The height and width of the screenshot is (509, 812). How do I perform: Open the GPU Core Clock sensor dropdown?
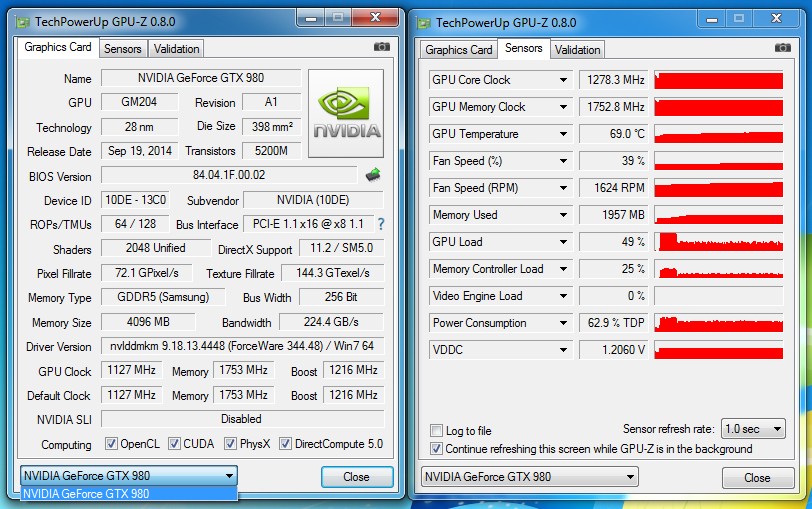point(563,80)
